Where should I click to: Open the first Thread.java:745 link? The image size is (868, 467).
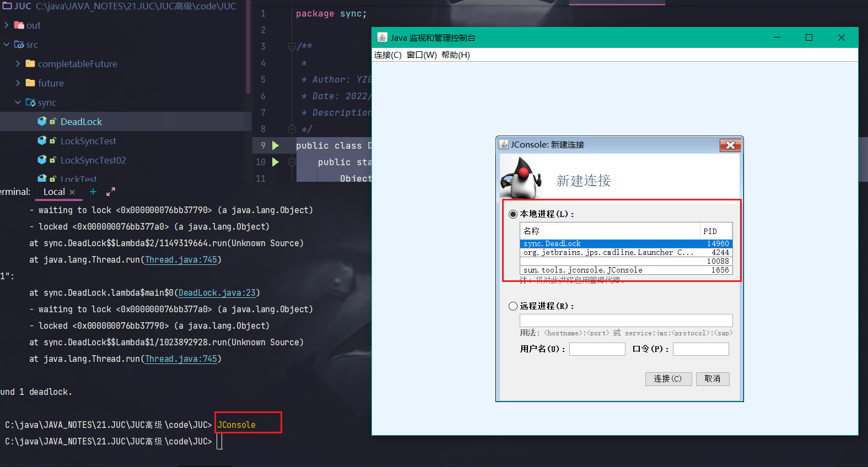(181, 259)
